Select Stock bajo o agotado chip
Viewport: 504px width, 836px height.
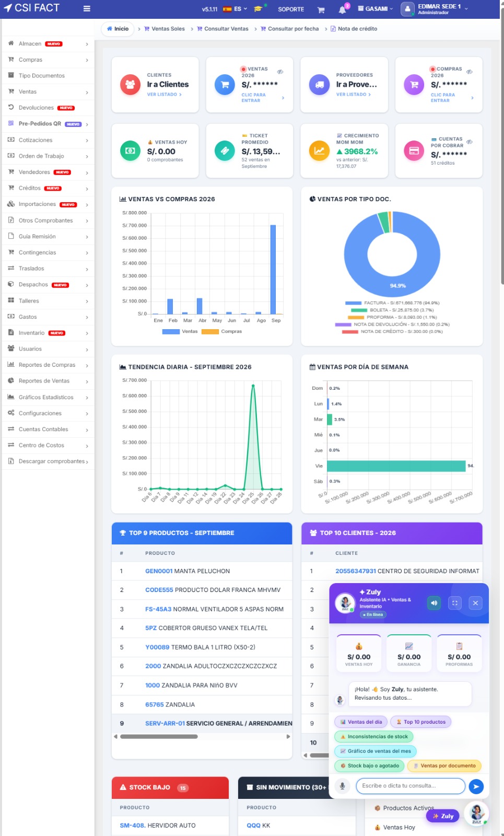(x=369, y=766)
